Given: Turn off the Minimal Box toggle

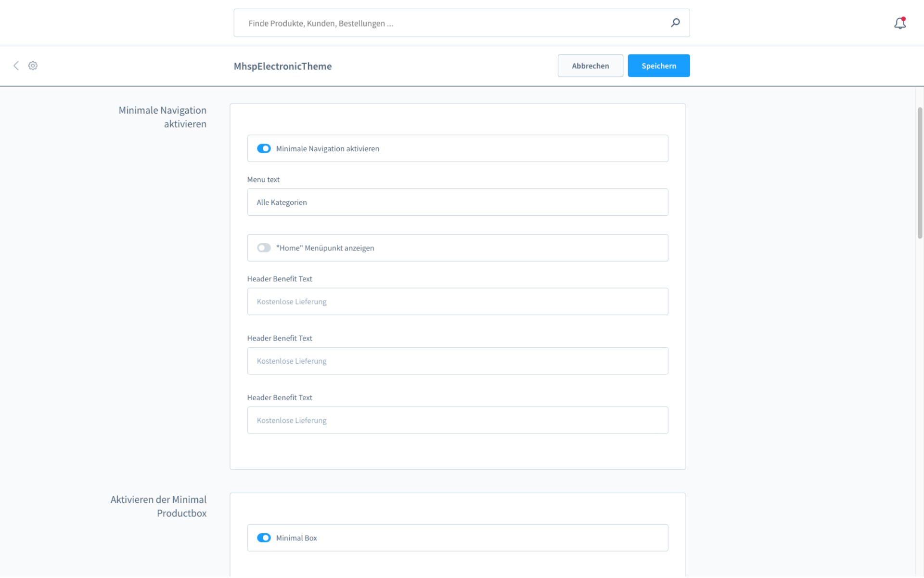Looking at the screenshot, I should (x=264, y=538).
